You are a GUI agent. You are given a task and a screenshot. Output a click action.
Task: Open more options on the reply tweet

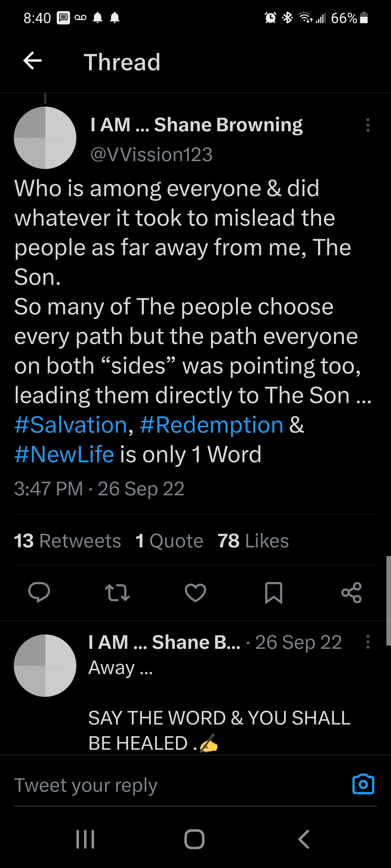click(368, 642)
